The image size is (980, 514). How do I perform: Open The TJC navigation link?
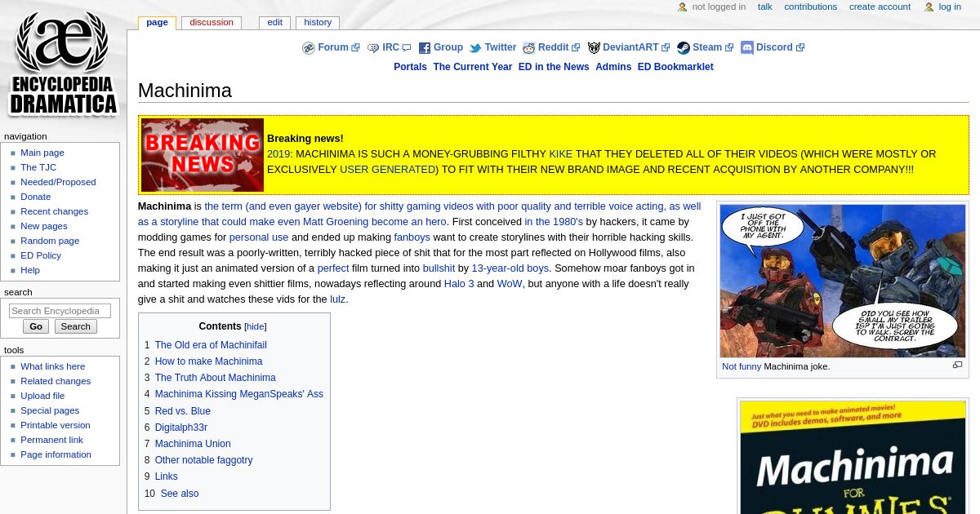click(x=38, y=167)
